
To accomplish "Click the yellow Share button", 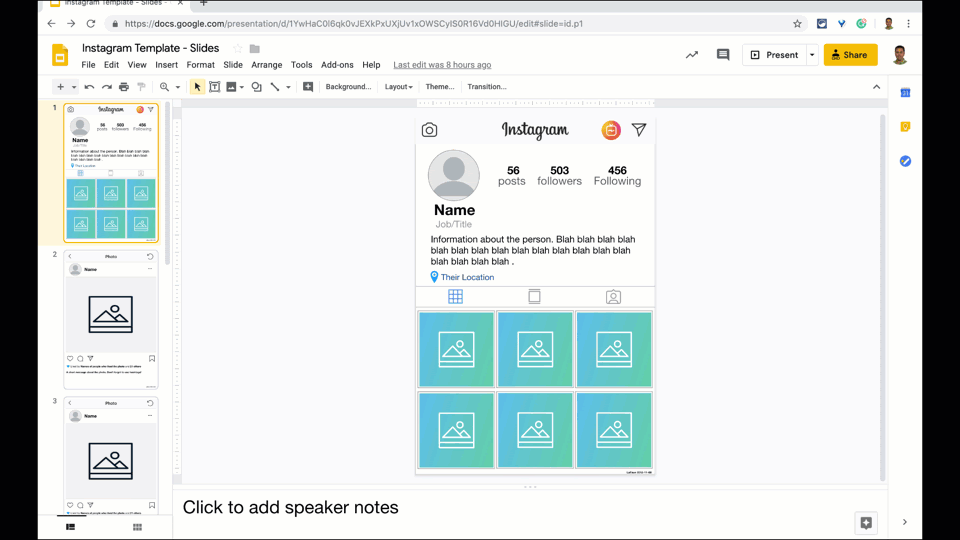I will pos(850,55).
